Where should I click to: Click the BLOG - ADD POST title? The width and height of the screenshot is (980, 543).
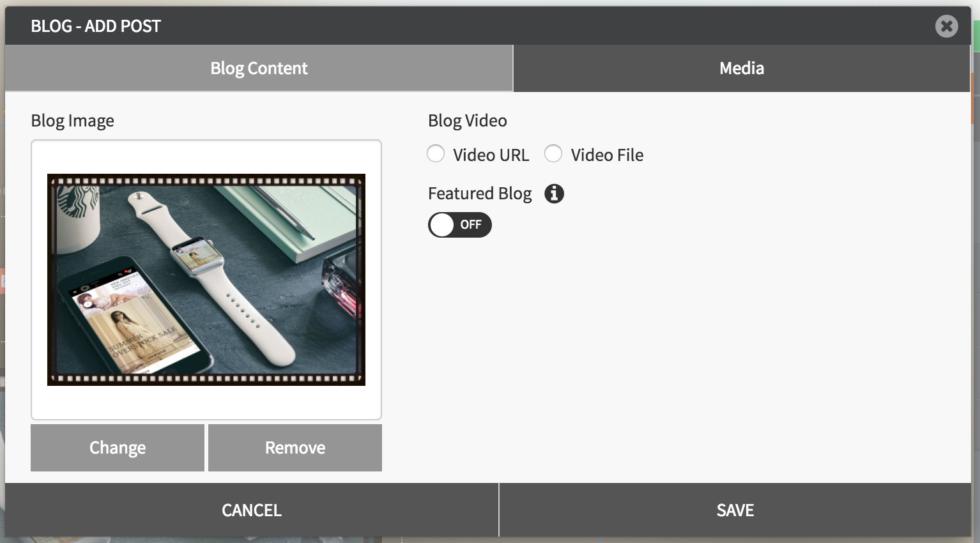click(96, 26)
